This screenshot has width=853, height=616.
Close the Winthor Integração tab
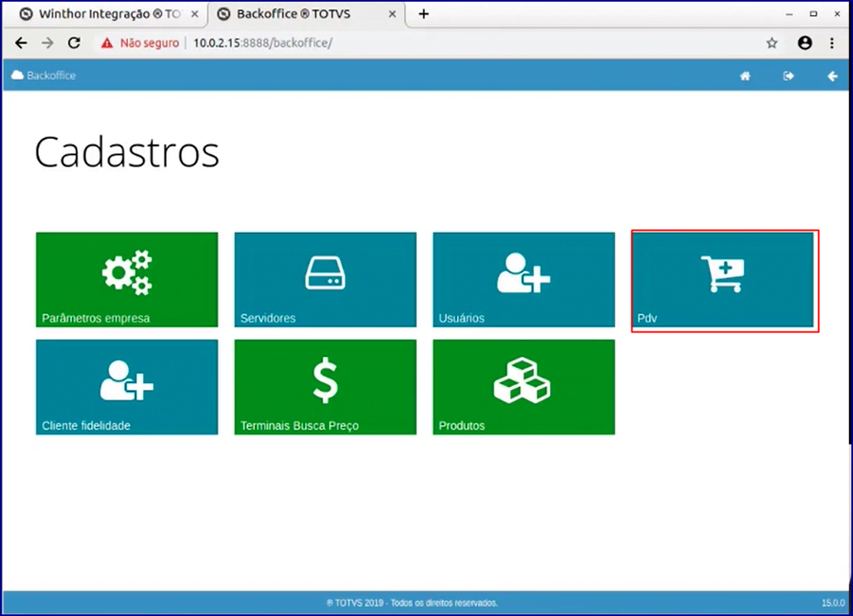[195, 14]
